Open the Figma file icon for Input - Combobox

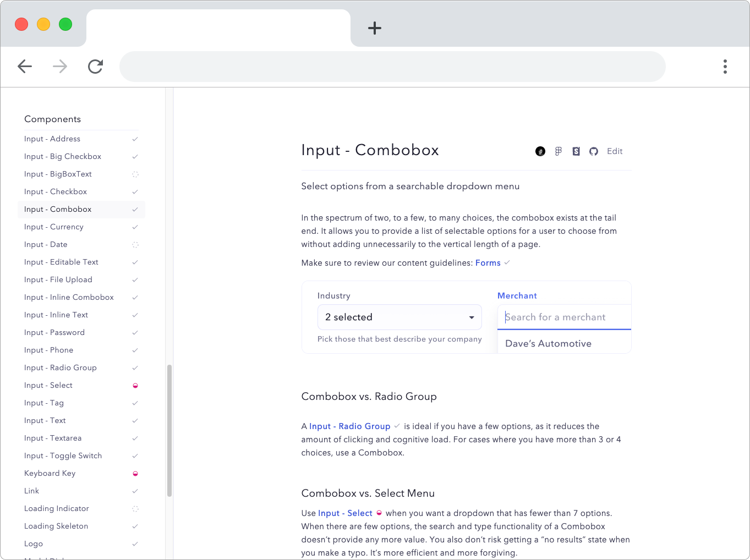[559, 151]
